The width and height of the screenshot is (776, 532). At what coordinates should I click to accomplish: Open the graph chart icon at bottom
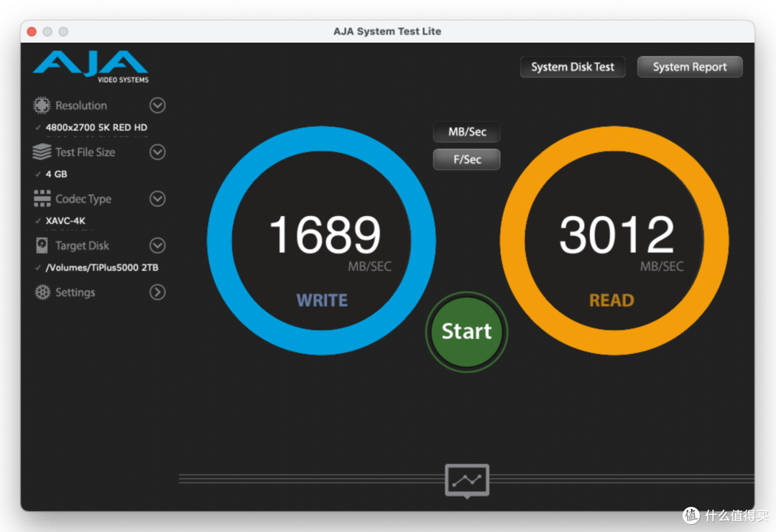tap(467, 480)
